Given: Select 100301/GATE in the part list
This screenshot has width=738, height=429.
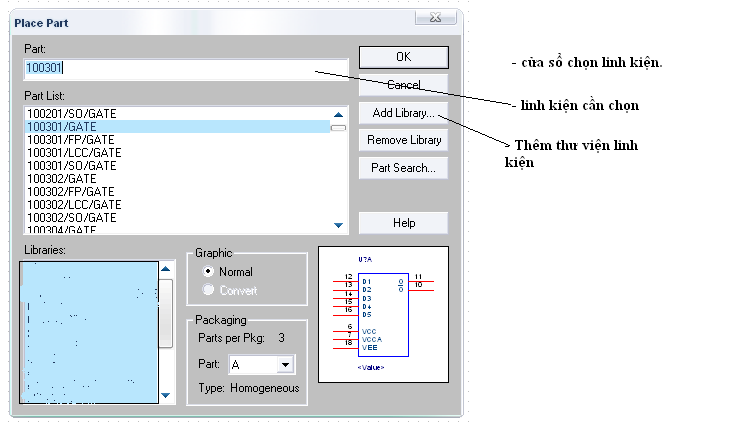Looking at the screenshot, I should (x=177, y=127).
